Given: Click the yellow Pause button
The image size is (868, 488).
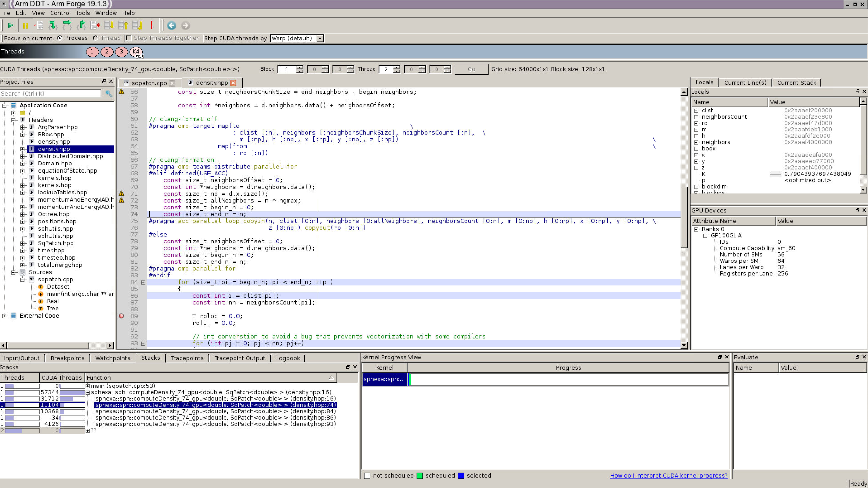Looking at the screenshot, I should (25, 25).
